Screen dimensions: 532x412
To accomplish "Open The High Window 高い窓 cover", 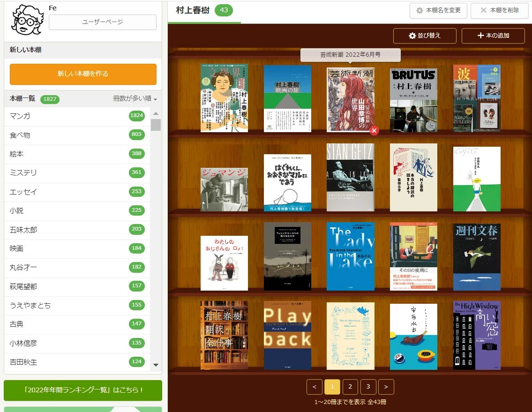I will [477, 336].
